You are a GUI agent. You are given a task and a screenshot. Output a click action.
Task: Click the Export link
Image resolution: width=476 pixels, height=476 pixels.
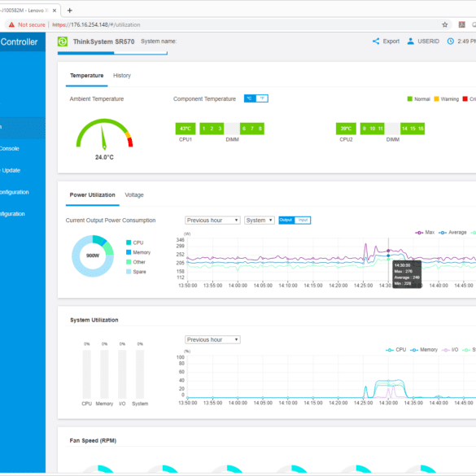coord(391,41)
